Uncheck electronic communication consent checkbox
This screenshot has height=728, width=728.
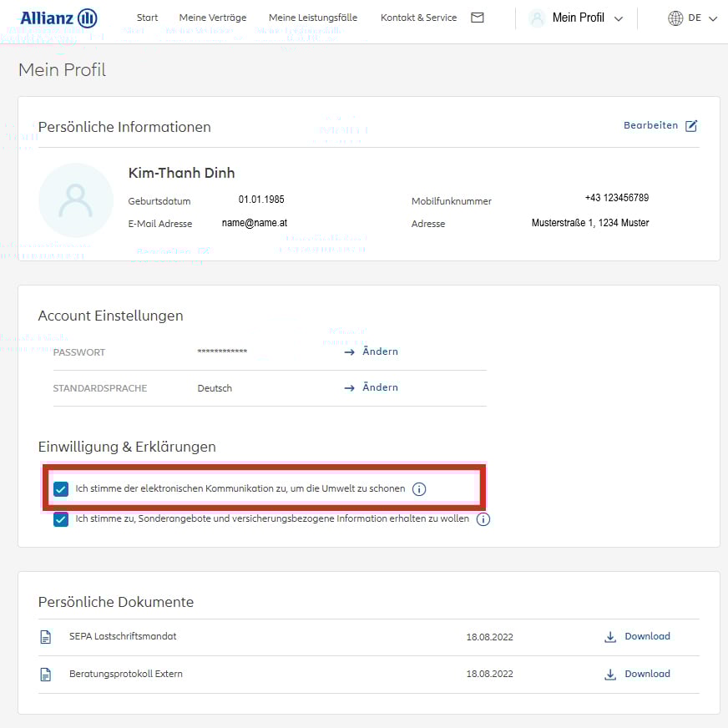61,489
